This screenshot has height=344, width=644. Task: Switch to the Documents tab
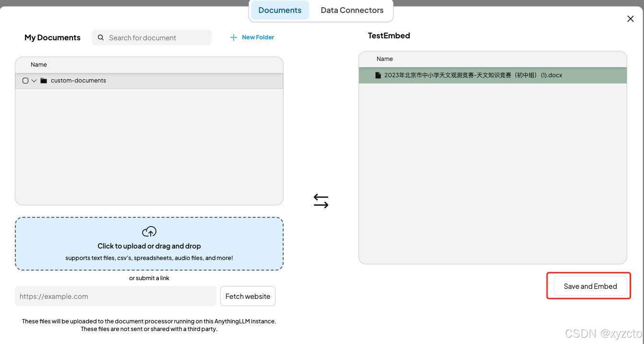(280, 10)
